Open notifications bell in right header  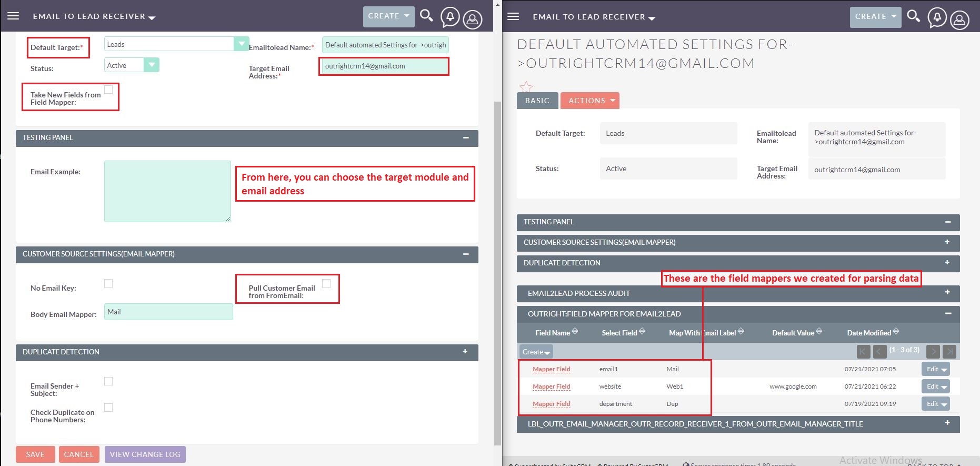937,18
